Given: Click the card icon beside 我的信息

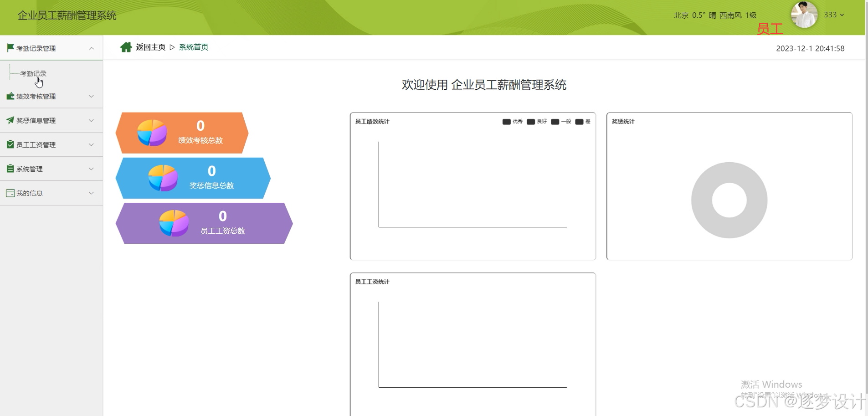Looking at the screenshot, I should click(10, 193).
